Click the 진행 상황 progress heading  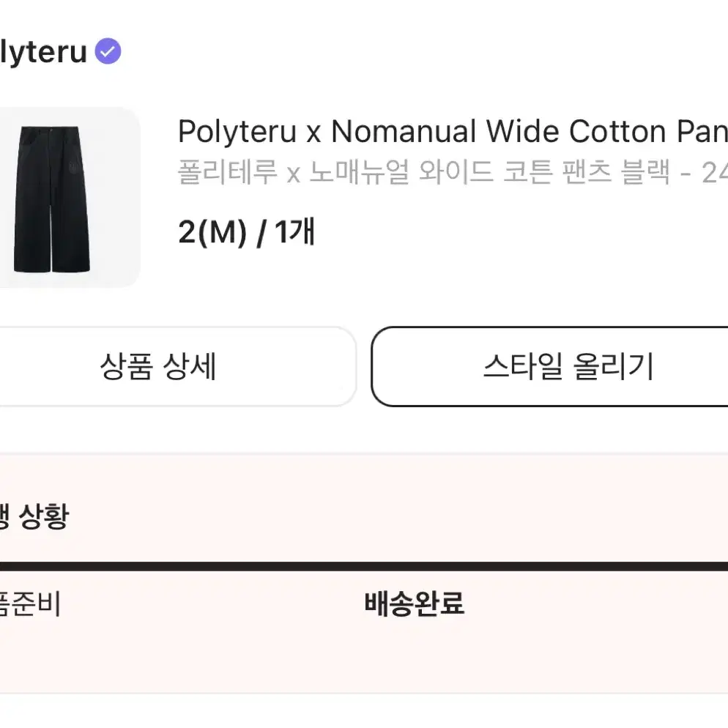coord(34,516)
